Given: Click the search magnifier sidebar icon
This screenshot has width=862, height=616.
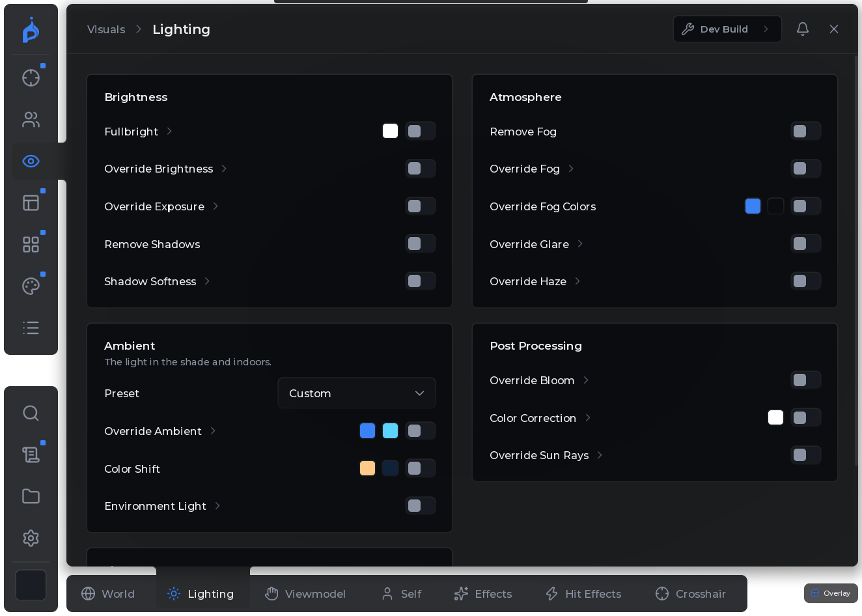Looking at the screenshot, I should click(x=31, y=413).
